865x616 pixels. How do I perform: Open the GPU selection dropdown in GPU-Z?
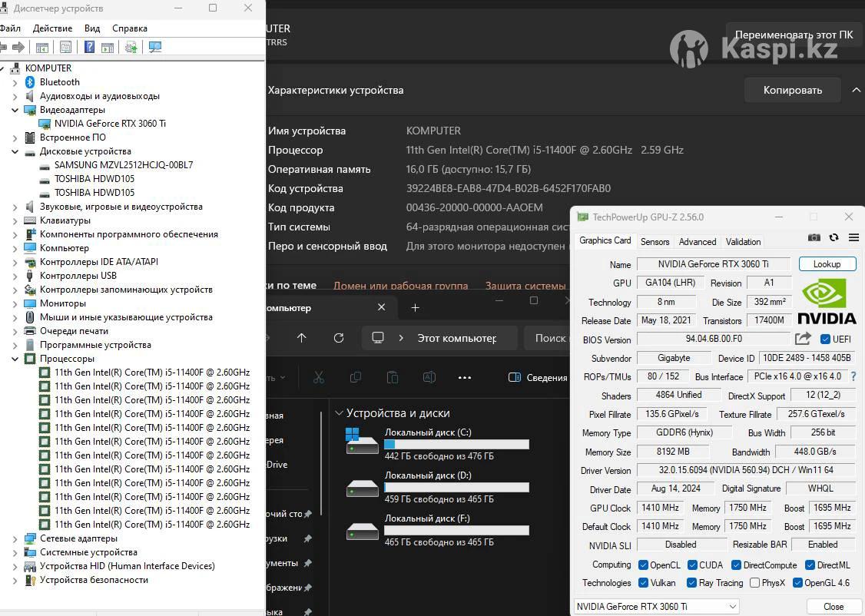pyautogui.click(x=656, y=607)
